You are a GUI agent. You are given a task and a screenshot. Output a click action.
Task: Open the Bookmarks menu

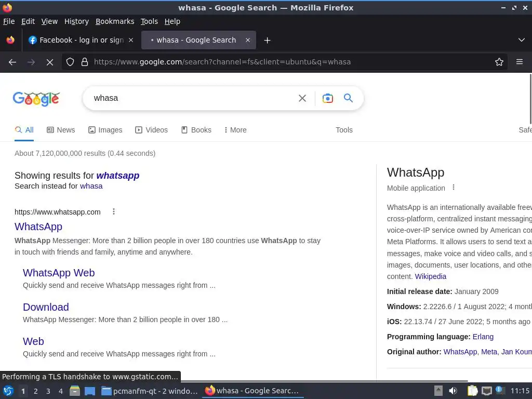tap(115, 21)
